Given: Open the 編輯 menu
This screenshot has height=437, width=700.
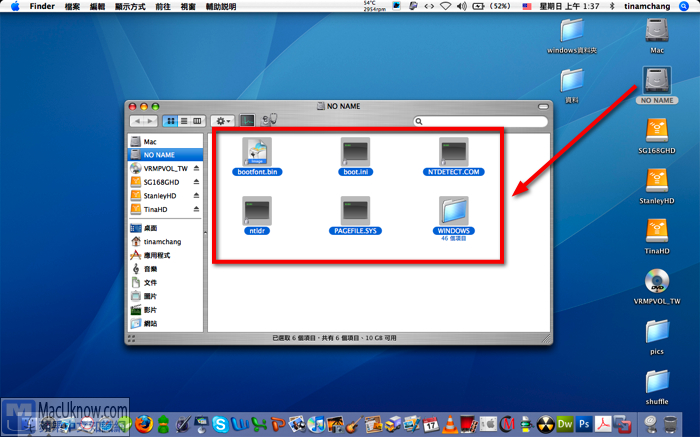Looking at the screenshot, I should coord(97,6).
